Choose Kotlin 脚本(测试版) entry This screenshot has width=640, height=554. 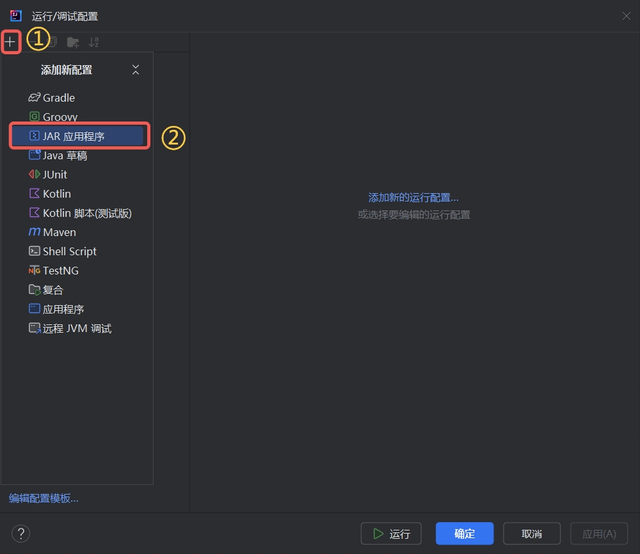78,213
